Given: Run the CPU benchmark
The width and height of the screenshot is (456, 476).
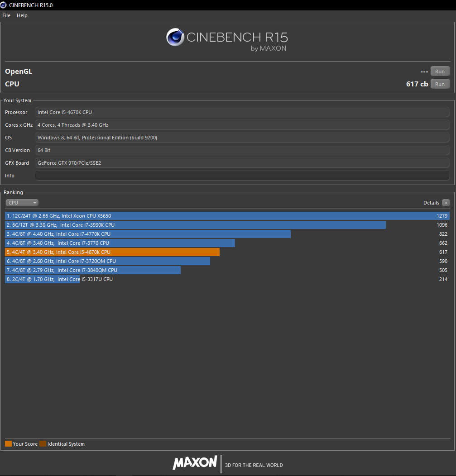Looking at the screenshot, I should tap(440, 84).
